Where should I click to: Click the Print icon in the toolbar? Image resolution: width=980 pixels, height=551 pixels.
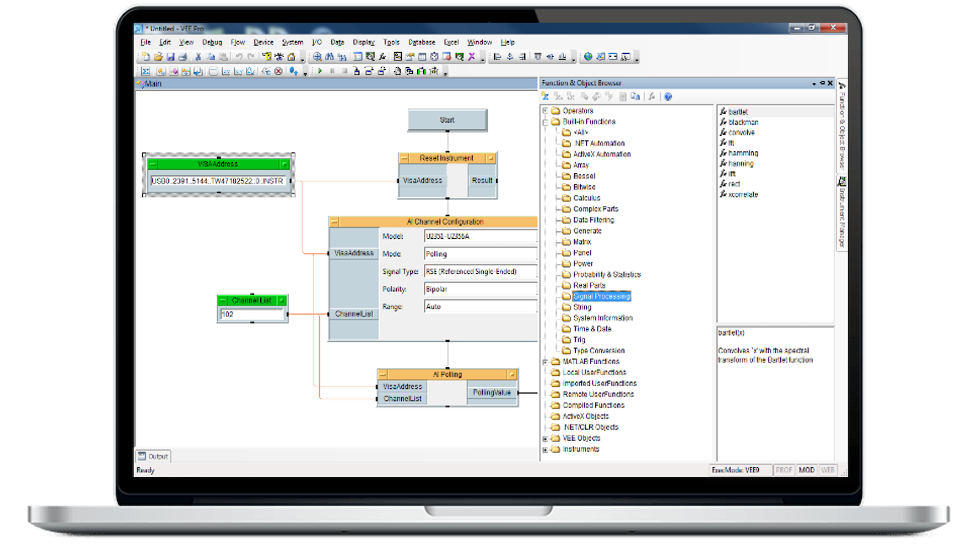pos(183,57)
